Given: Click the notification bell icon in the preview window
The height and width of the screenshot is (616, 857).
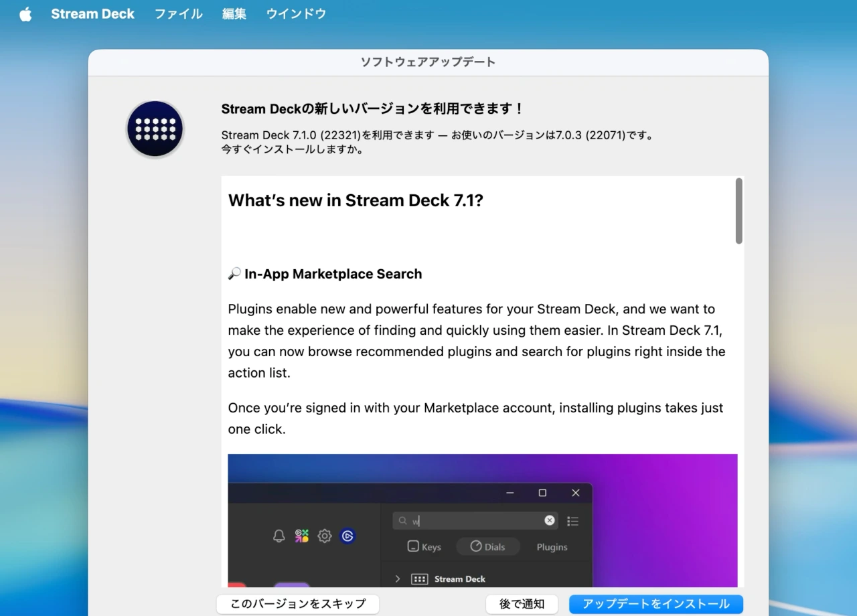Looking at the screenshot, I should [279, 536].
